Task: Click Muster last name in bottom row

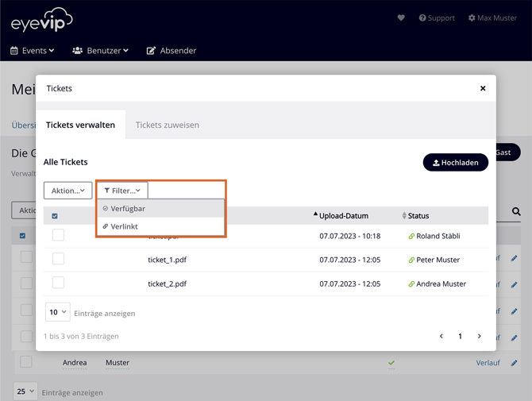Action: pos(118,363)
